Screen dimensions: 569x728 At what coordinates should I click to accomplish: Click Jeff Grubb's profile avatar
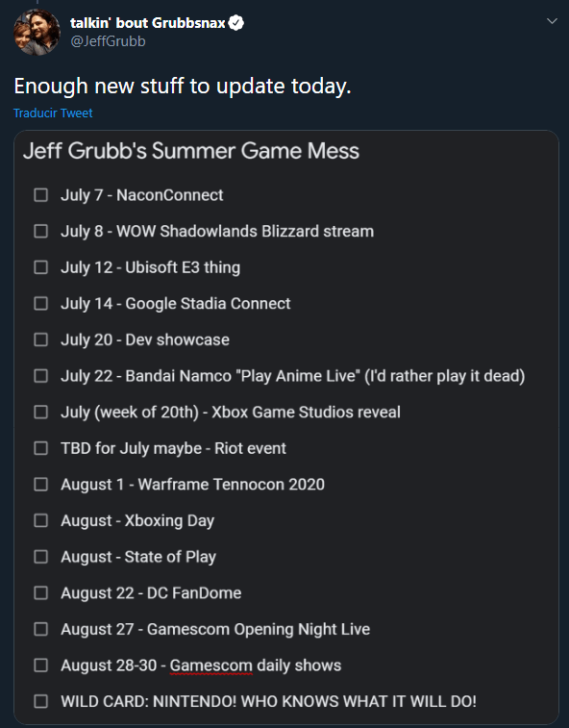37,32
